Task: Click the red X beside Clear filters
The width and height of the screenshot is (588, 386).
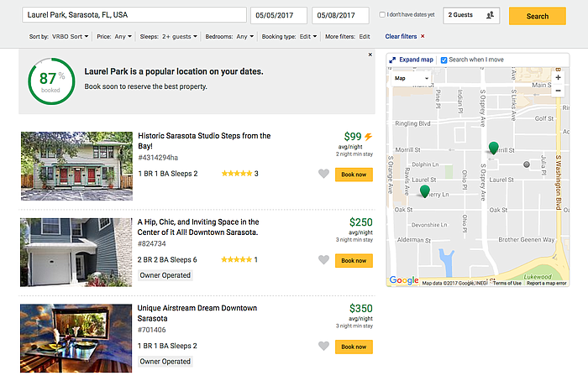Action: (x=423, y=36)
